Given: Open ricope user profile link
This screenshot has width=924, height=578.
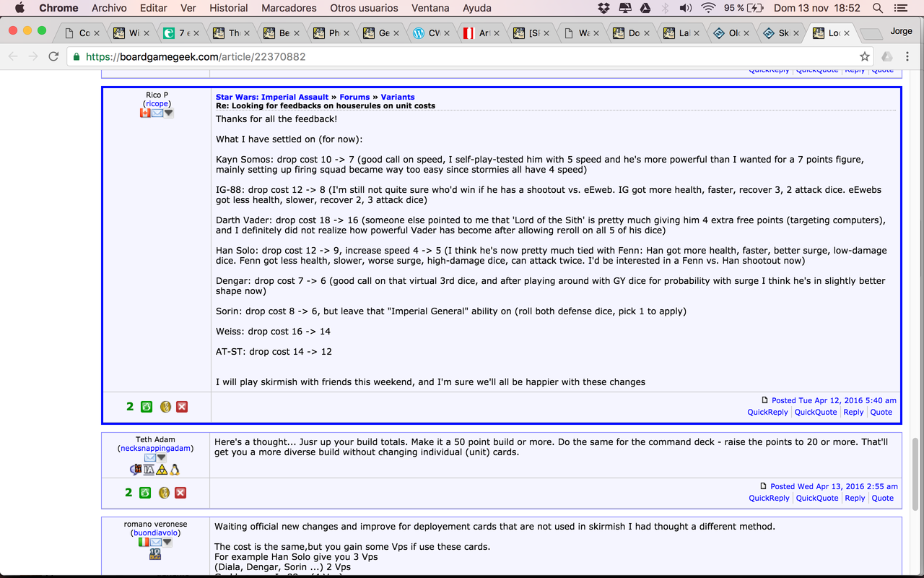Looking at the screenshot, I should click(157, 104).
